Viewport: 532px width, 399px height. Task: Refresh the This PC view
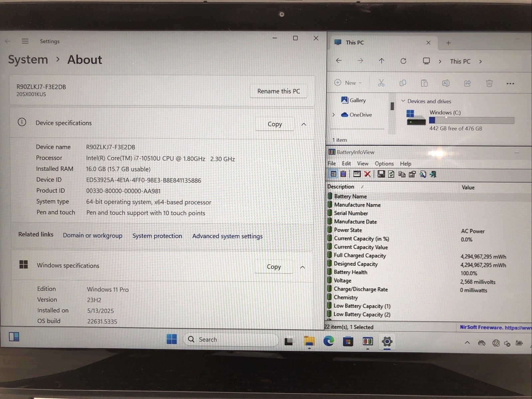[403, 61]
